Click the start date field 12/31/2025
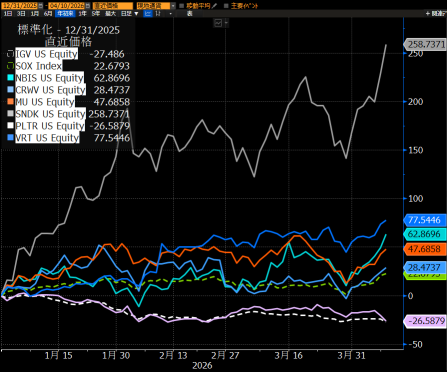 [20, 6]
